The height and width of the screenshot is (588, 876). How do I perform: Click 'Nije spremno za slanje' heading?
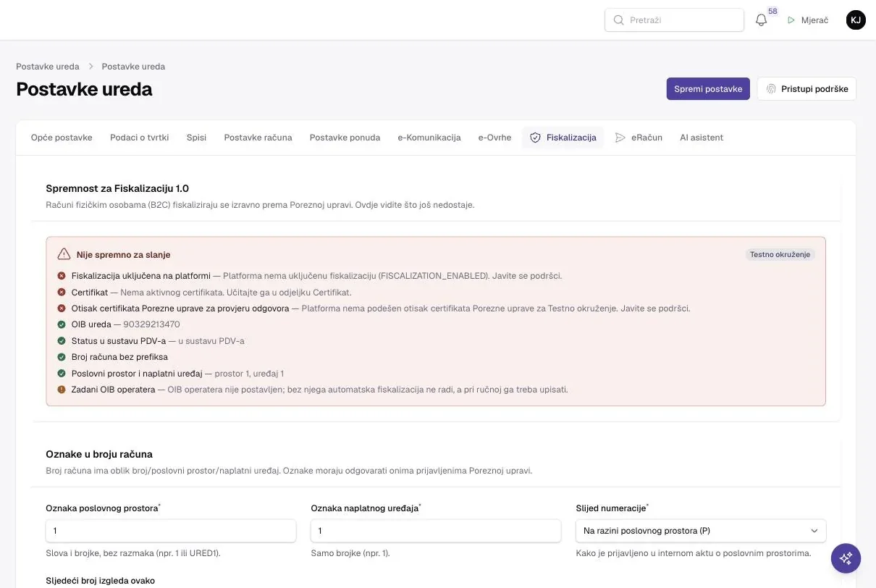pyautogui.click(x=124, y=255)
